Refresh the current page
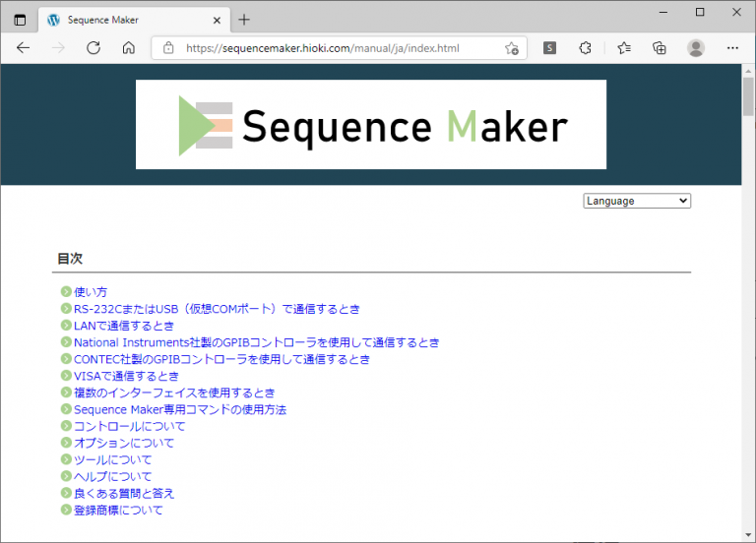Screen dimensions: 756x543 94,47
